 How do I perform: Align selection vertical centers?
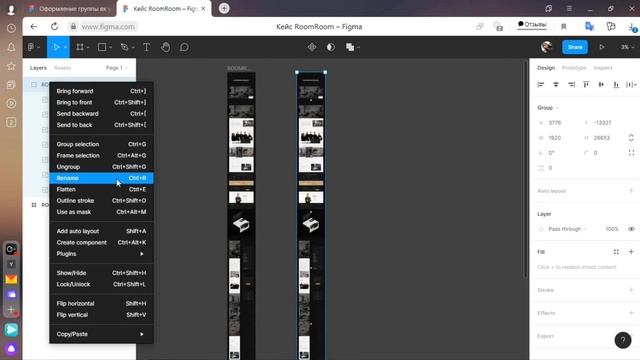click(601, 84)
